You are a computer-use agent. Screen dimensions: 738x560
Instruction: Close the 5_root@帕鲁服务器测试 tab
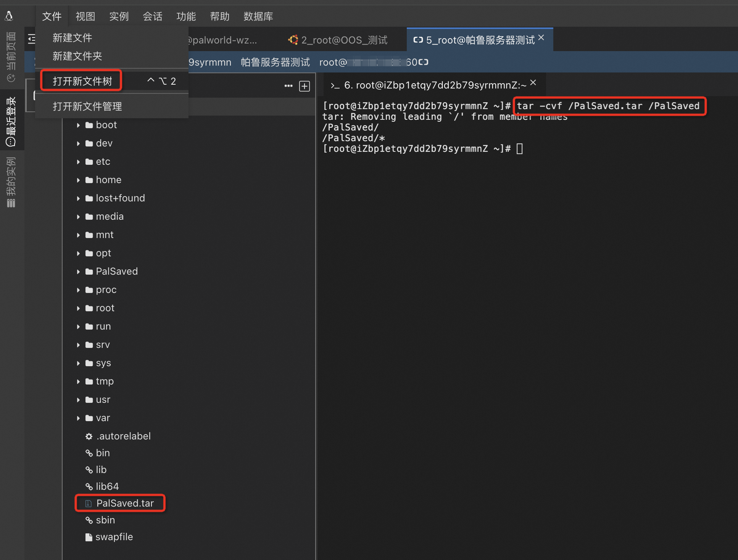[x=541, y=38]
